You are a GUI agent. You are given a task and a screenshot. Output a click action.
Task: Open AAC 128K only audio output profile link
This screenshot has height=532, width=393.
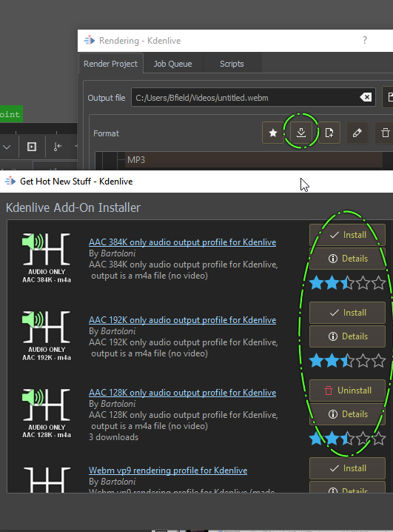(x=182, y=393)
